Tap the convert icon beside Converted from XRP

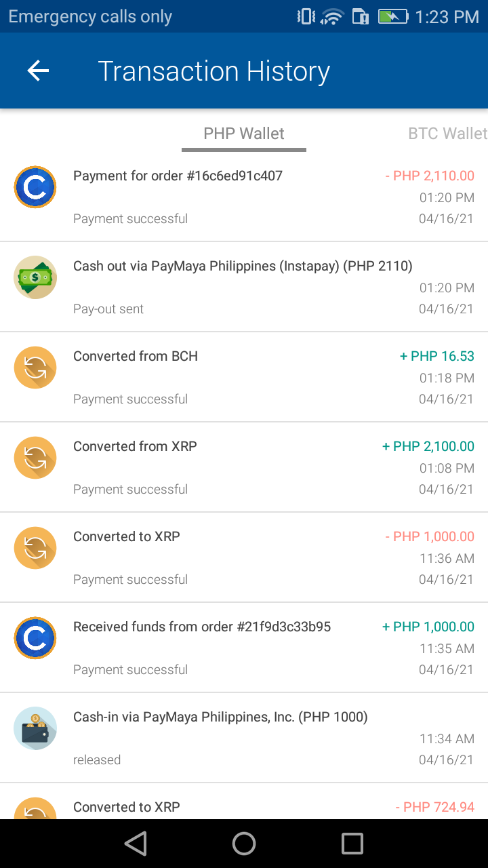point(35,458)
